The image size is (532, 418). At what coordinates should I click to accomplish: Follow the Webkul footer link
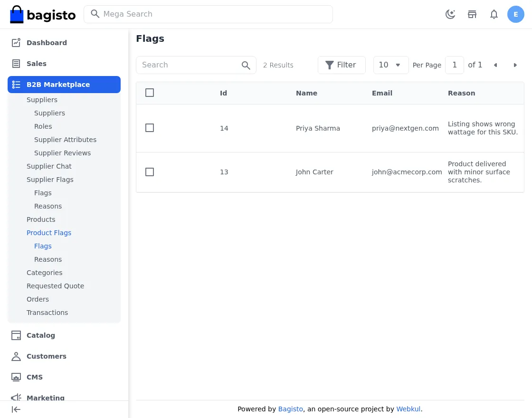tap(408, 409)
